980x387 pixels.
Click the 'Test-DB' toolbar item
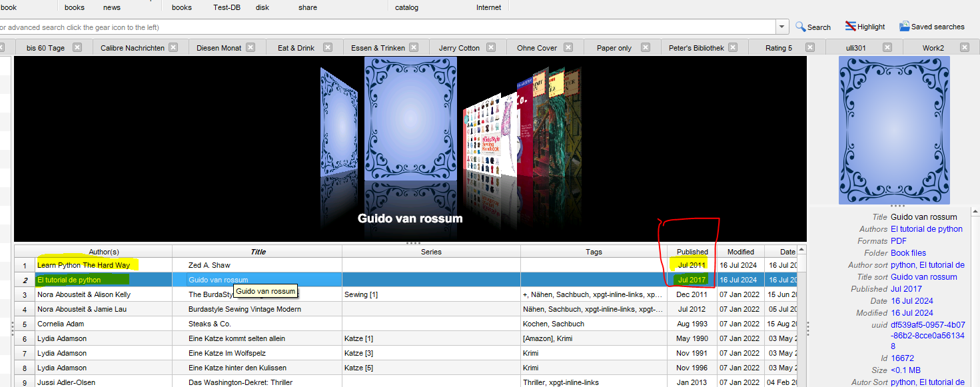[x=227, y=7]
